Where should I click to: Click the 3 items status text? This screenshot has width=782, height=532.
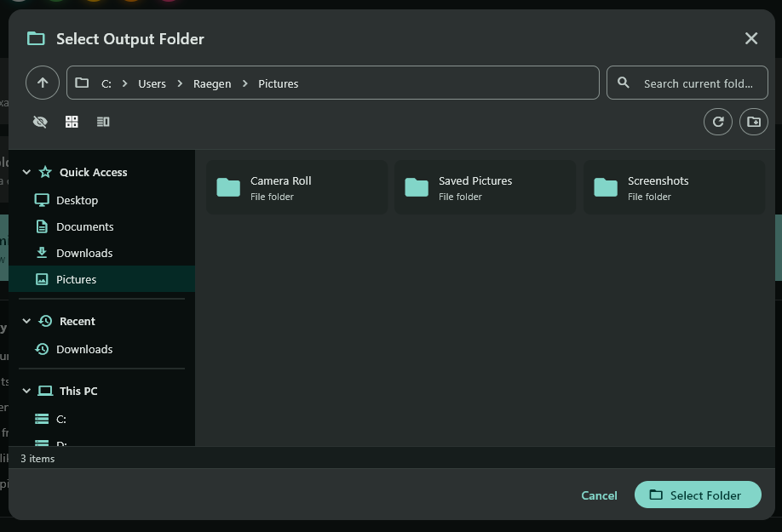[37, 458]
